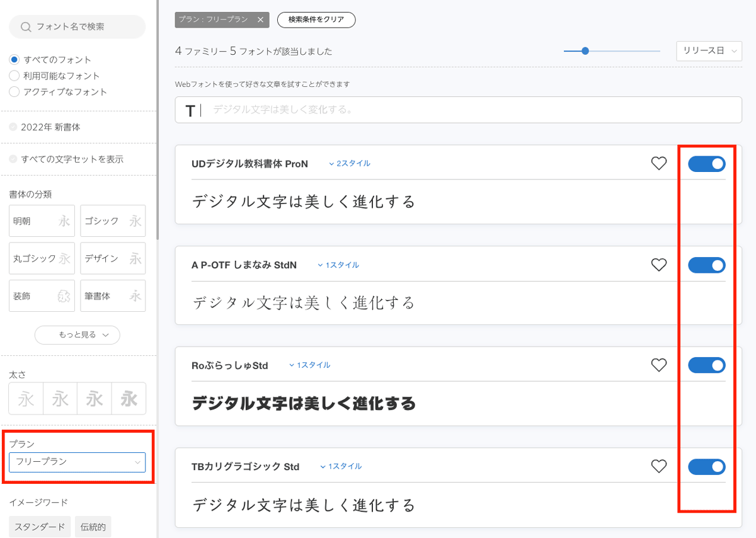Select the boldest weight 永 icon
The height and width of the screenshot is (538, 756).
pos(129,398)
